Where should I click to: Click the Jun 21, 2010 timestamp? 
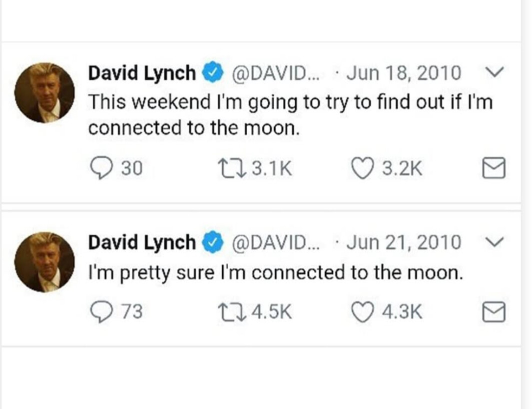(404, 242)
